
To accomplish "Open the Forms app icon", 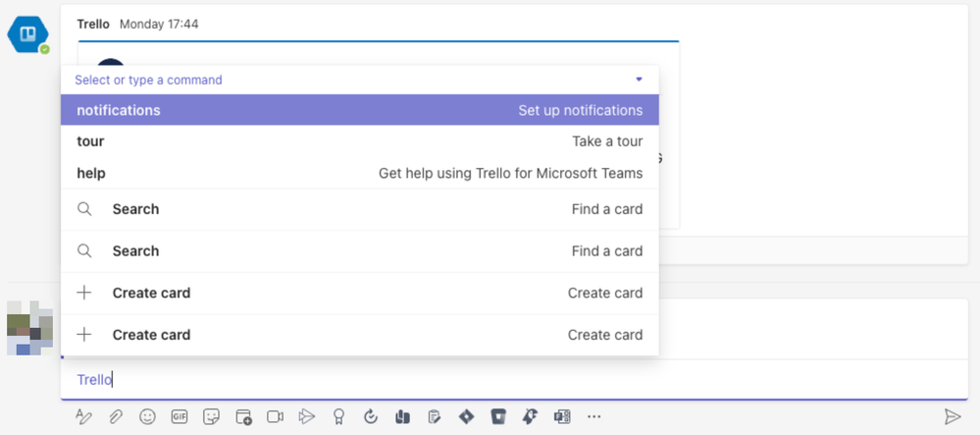I will 562,416.
